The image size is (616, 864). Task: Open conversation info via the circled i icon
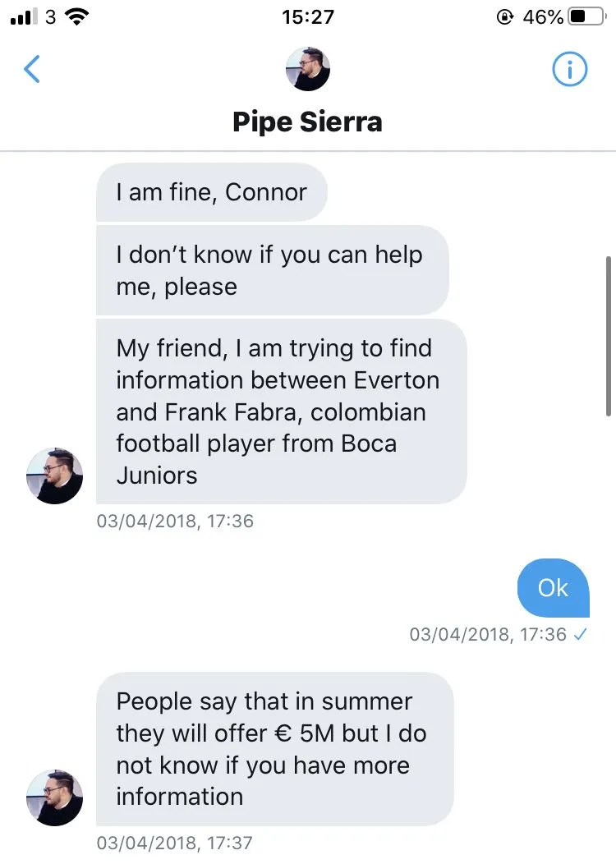coord(569,70)
